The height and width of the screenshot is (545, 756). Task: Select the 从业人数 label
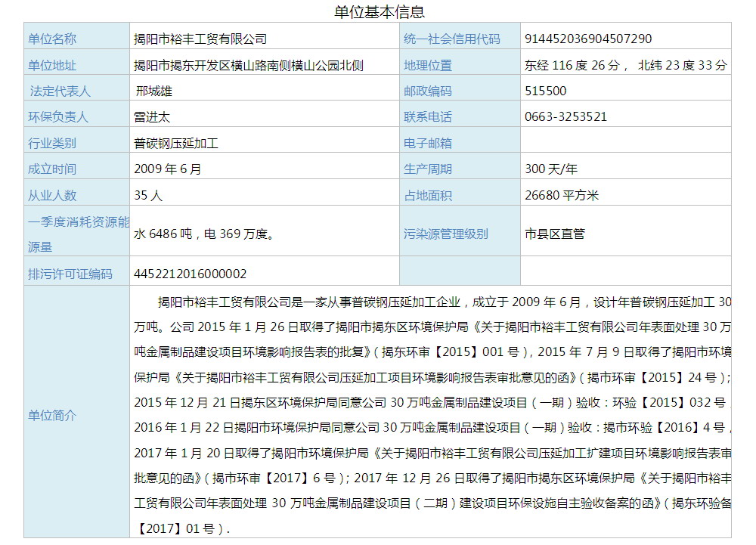pos(52,195)
